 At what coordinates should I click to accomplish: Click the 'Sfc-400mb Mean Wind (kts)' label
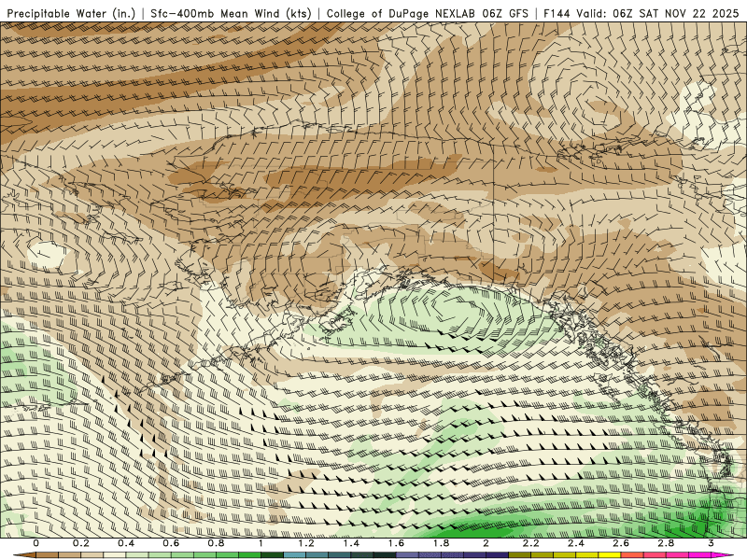pyautogui.click(x=231, y=14)
